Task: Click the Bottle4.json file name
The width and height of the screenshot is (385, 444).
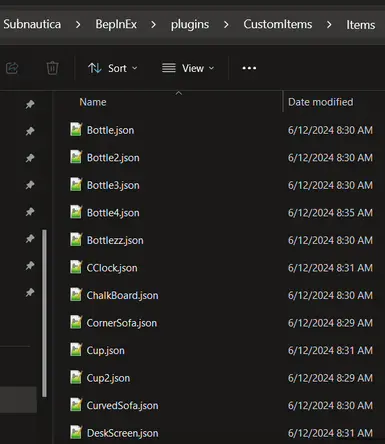Action: [x=113, y=213]
